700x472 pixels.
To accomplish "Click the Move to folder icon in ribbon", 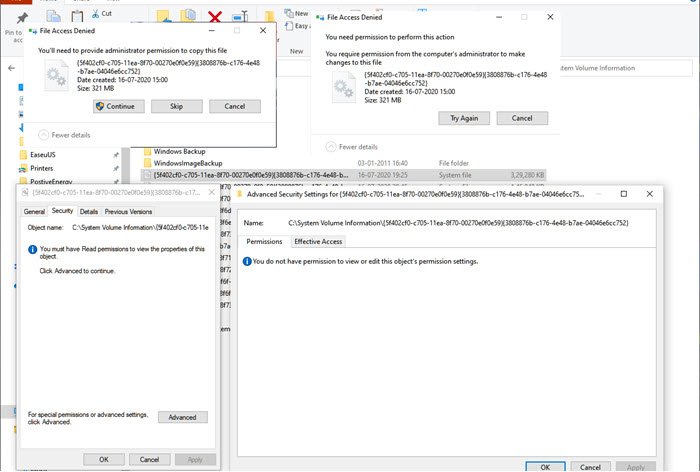I will 163,16.
